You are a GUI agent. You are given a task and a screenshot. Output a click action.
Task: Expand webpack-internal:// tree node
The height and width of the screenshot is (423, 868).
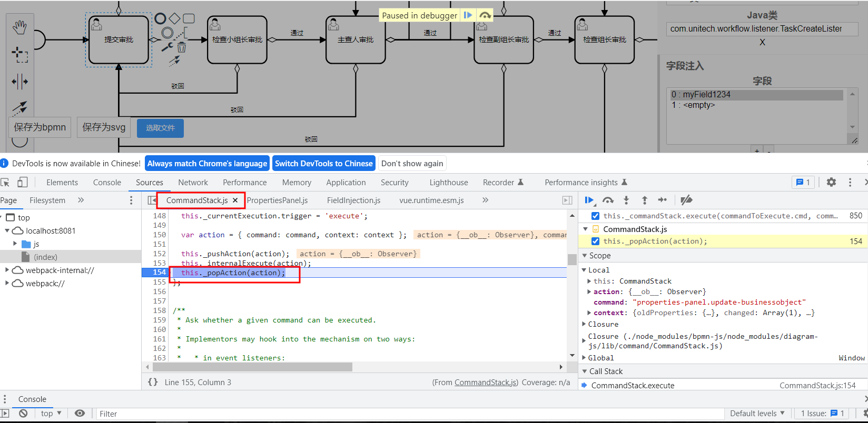(7, 270)
